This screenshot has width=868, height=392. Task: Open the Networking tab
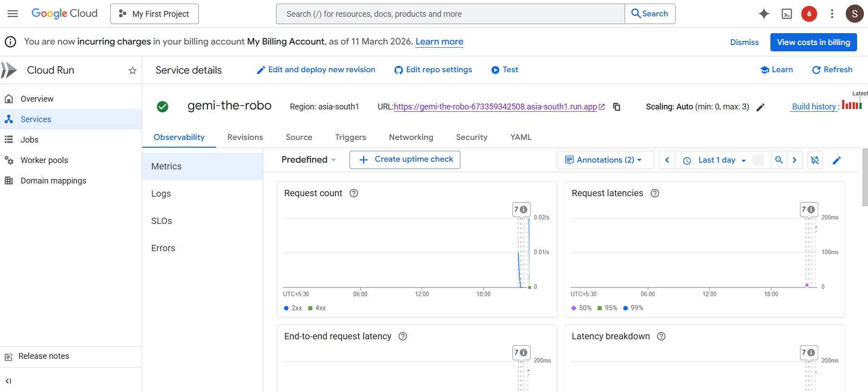(x=411, y=137)
